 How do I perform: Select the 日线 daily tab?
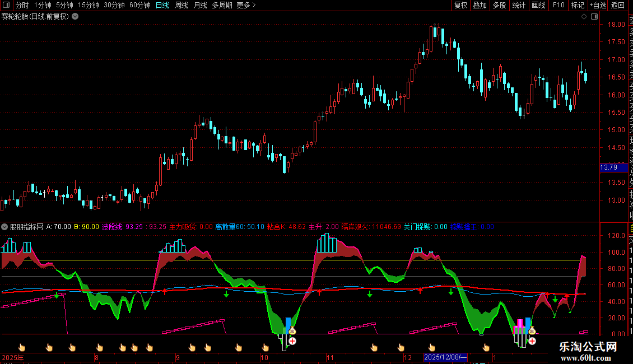162,5
